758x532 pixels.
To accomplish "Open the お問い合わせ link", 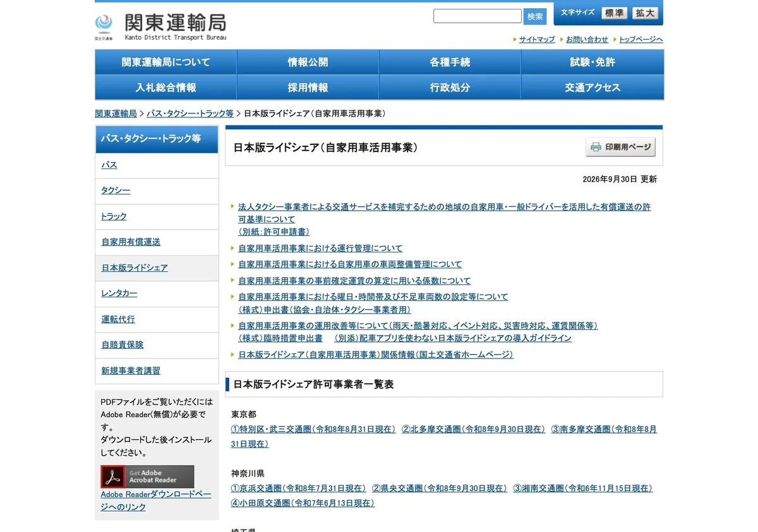I will click(x=587, y=39).
